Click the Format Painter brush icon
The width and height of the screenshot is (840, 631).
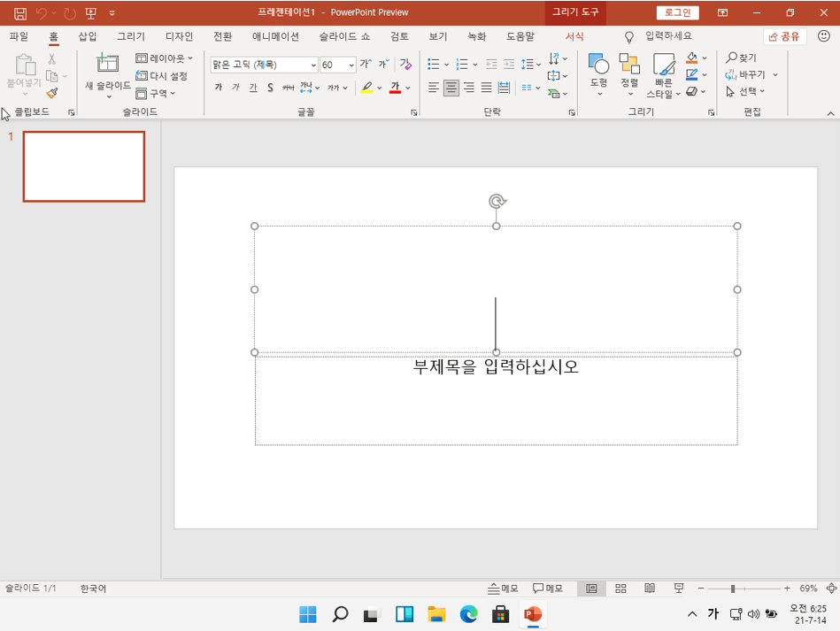[x=52, y=93]
